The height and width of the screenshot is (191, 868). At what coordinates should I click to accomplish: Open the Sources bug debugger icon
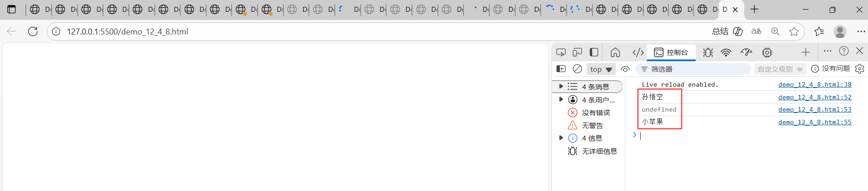(x=708, y=53)
